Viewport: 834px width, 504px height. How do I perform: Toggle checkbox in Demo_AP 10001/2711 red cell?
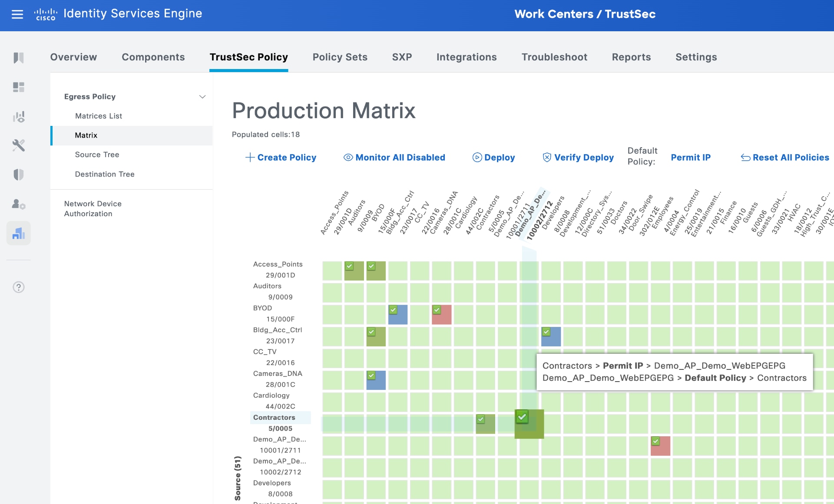(655, 441)
